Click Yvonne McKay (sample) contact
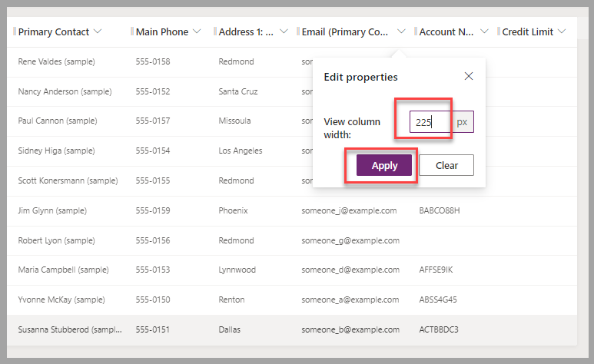The image size is (594, 364). [61, 299]
